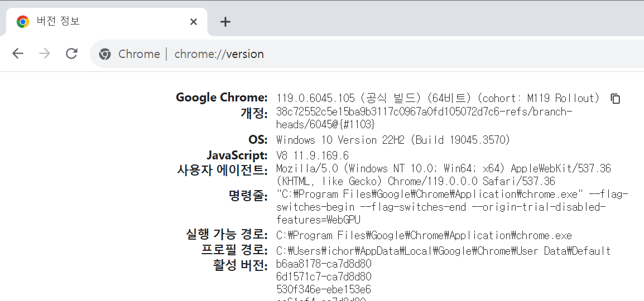Click JavaScript value V8 11.9.169.6
The image size is (644, 301).
point(312,156)
